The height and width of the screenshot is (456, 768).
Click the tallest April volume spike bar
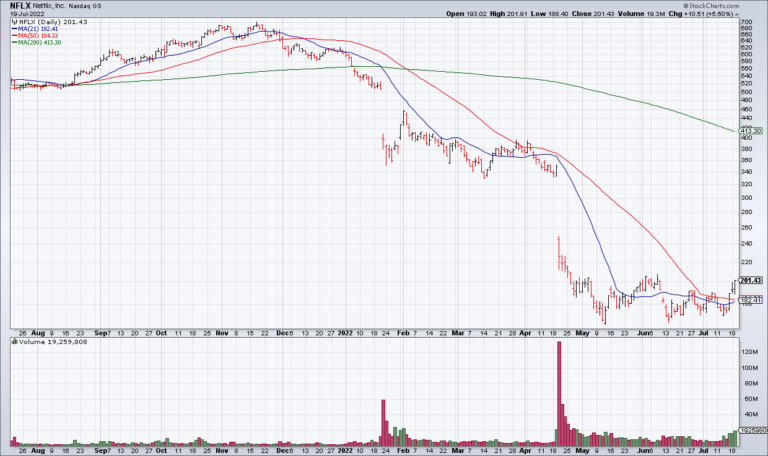click(559, 394)
